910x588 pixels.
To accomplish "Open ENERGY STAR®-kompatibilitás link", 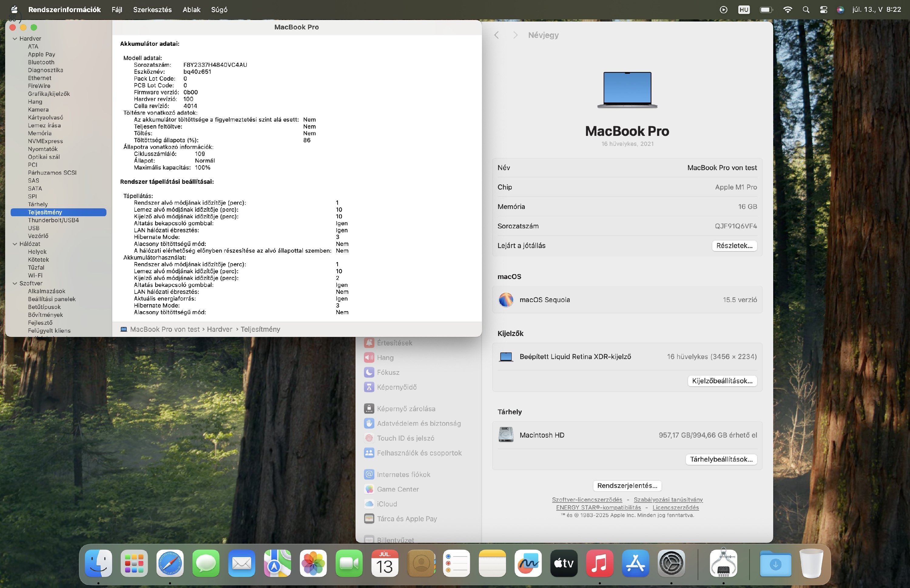I will [598, 507].
